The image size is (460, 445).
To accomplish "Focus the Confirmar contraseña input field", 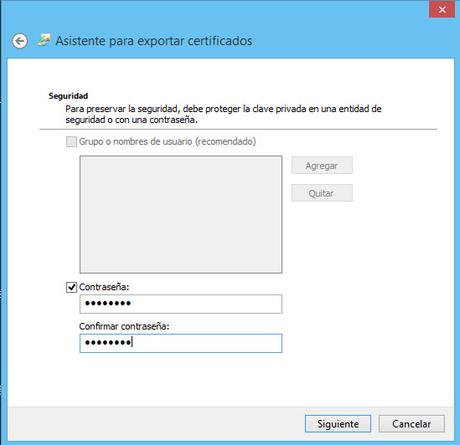I will pos(181,343).
